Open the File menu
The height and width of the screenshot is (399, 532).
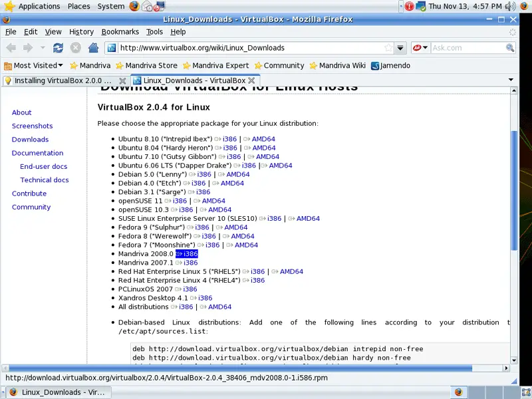pyautogui.click(x=11, y=32)
